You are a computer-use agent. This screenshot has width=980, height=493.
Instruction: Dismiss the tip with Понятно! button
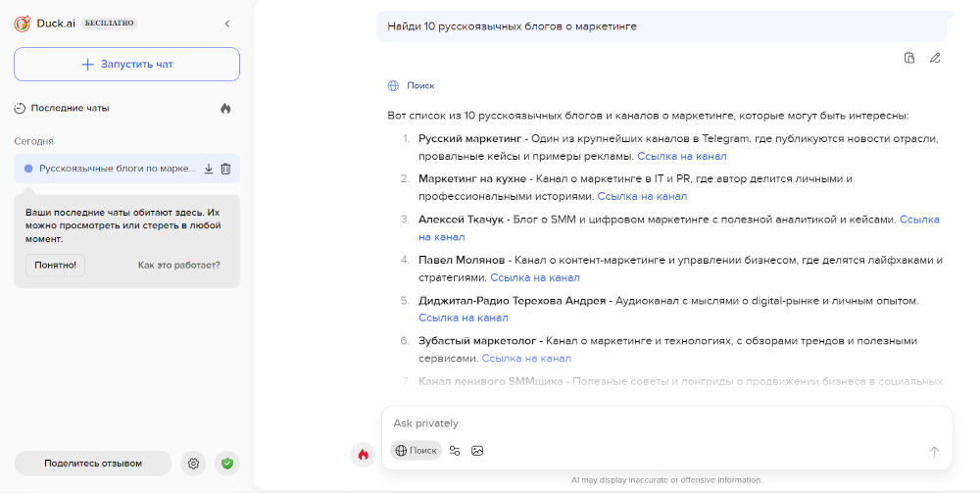point(55,265)
